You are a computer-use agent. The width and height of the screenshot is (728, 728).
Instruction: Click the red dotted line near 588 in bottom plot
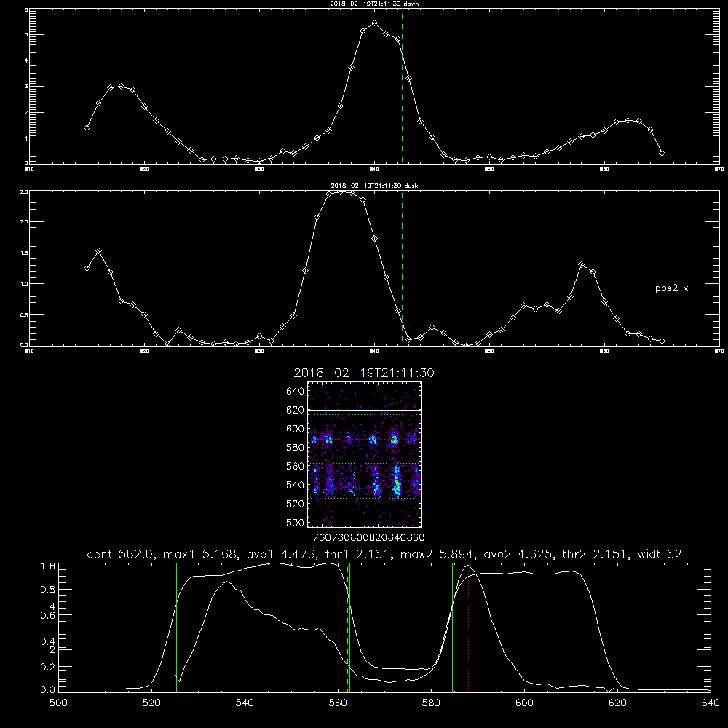click(x=468, y=628)
